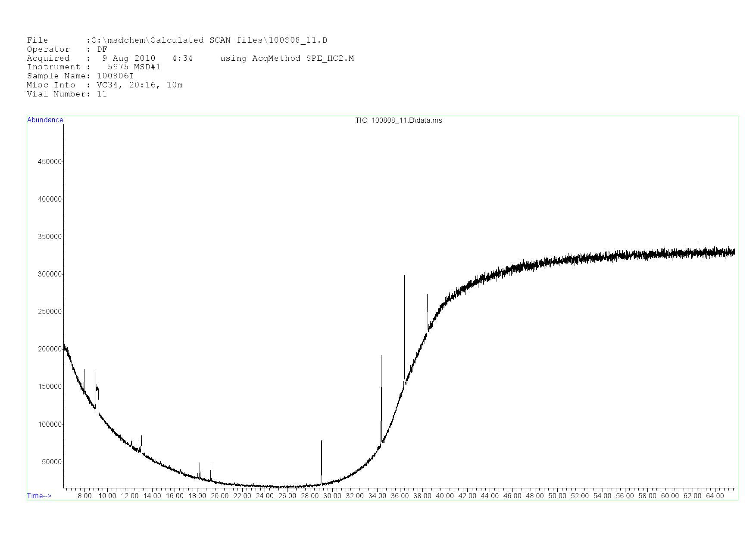Select the 450000 abundance tick label
This screenshot has height=534, width=756.
coord(50,161)
